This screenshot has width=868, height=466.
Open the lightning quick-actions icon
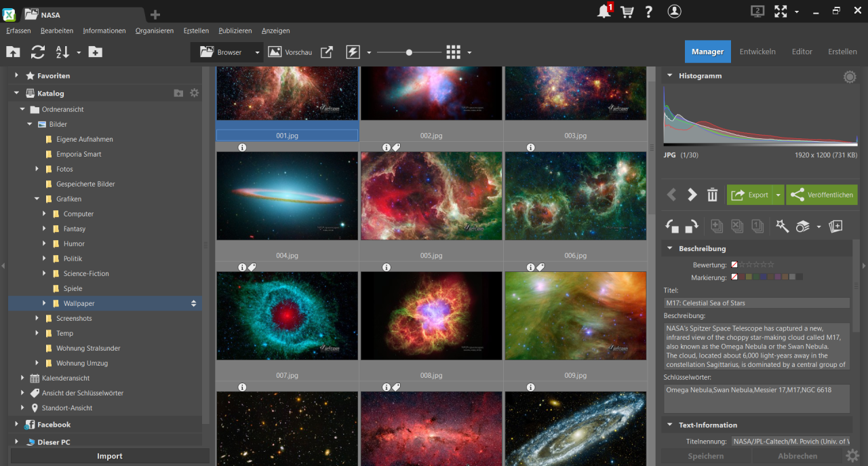[353, 52]
